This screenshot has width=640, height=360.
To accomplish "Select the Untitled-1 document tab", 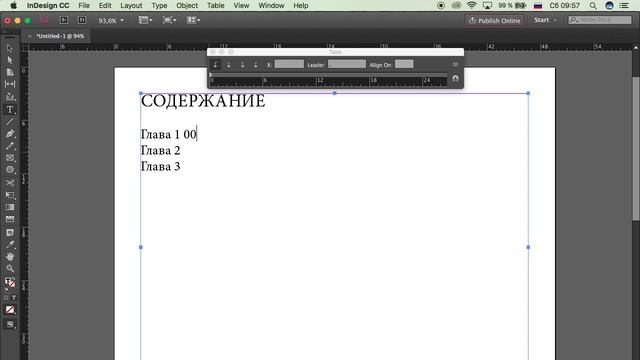I will (x=60, y=36).
